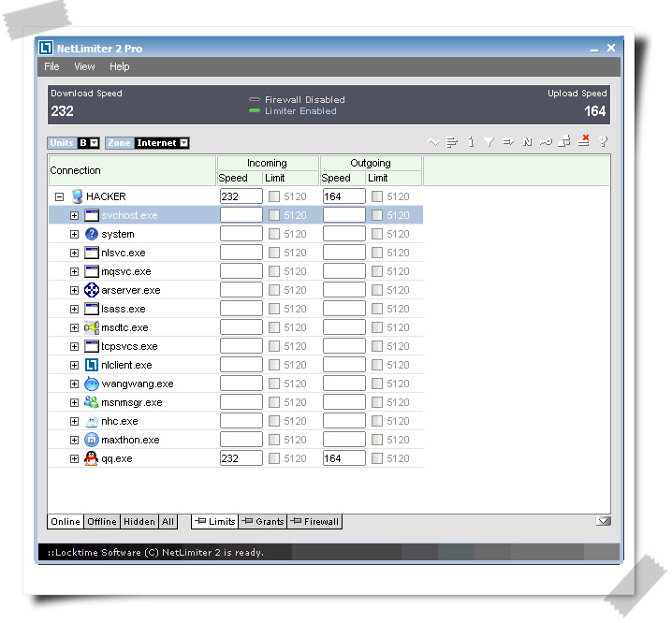Toggle maxthon.exe incoming limit checkbox

point(274,440)
